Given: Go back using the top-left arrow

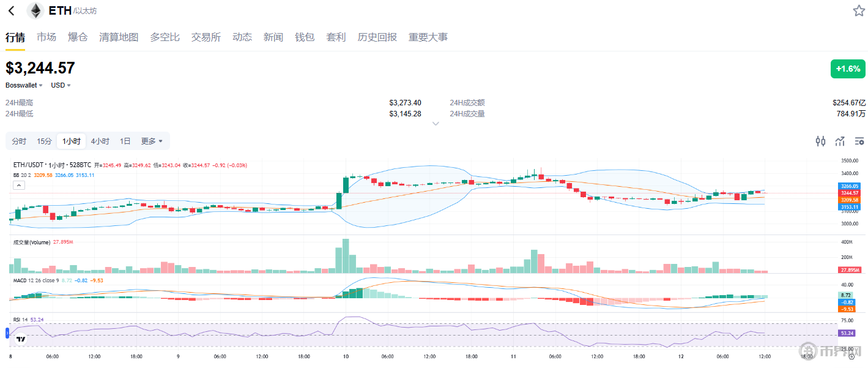Looking at the screenshot, I should point(11,11).
